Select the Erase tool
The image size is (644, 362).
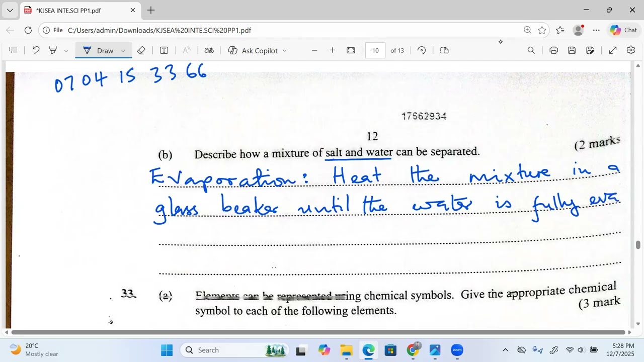point(141,50)
